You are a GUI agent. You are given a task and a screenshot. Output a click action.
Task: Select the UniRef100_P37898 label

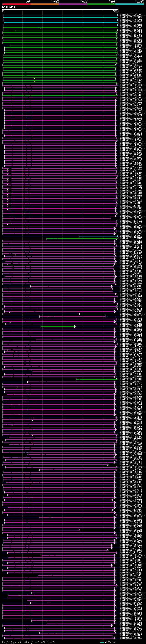click(x=131, y=590)
